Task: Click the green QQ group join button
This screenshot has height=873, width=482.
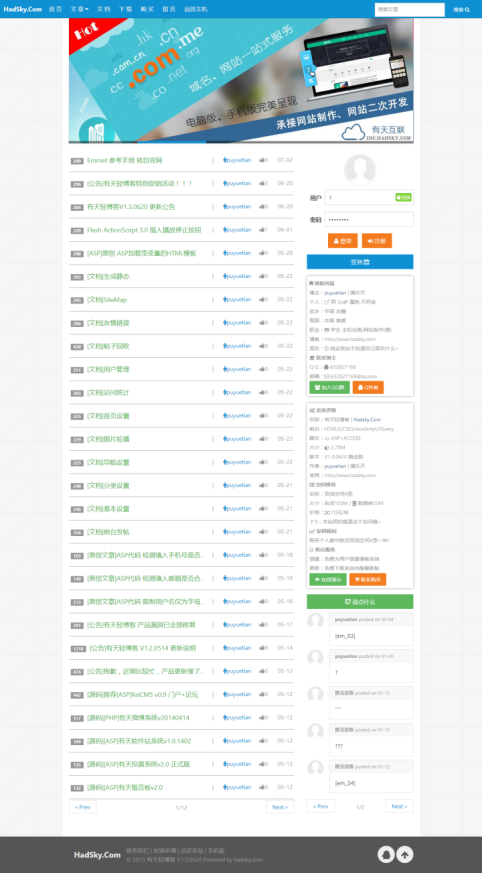Action: pyautogui.click(x=329, y=387)
